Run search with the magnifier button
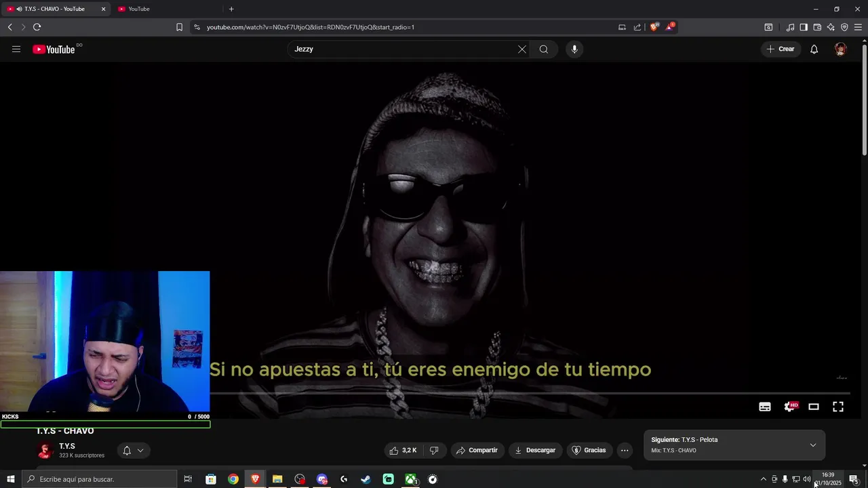 click(x=544, y=49)
